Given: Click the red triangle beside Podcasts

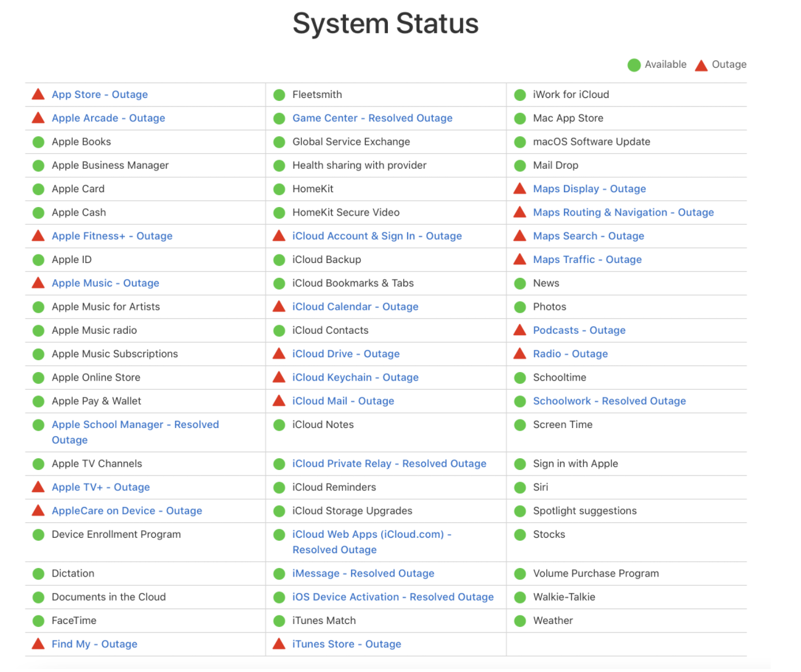Looking at the screenshot, I should 520,330.
